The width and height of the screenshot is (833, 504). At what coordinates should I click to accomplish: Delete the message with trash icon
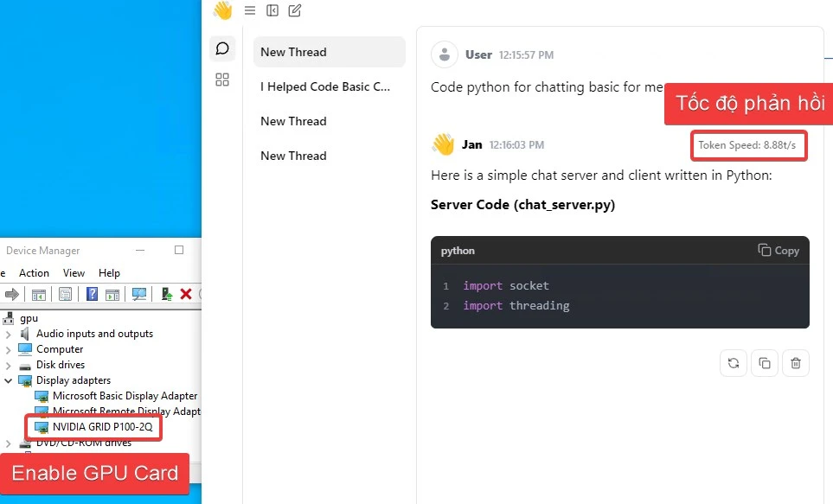(796, 363)
